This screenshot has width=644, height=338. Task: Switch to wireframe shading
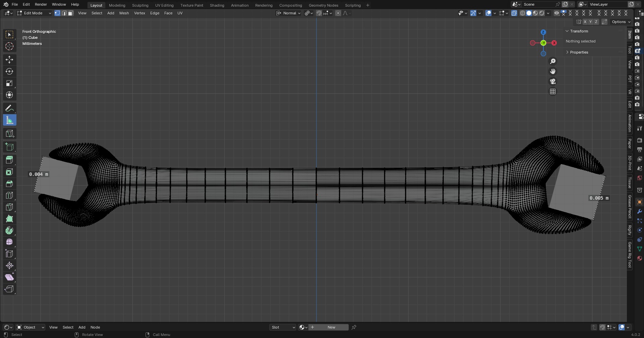pyautogui.click(x=523, y=13)
